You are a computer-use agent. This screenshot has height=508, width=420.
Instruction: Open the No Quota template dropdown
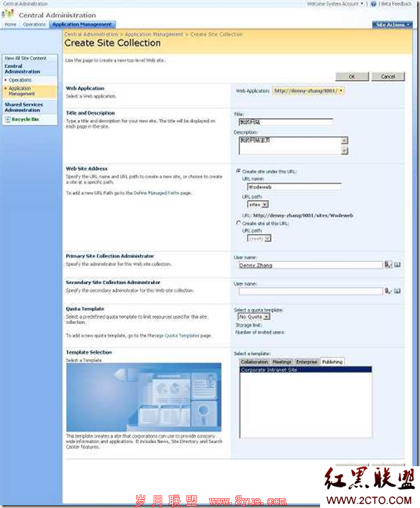[254, 317]
